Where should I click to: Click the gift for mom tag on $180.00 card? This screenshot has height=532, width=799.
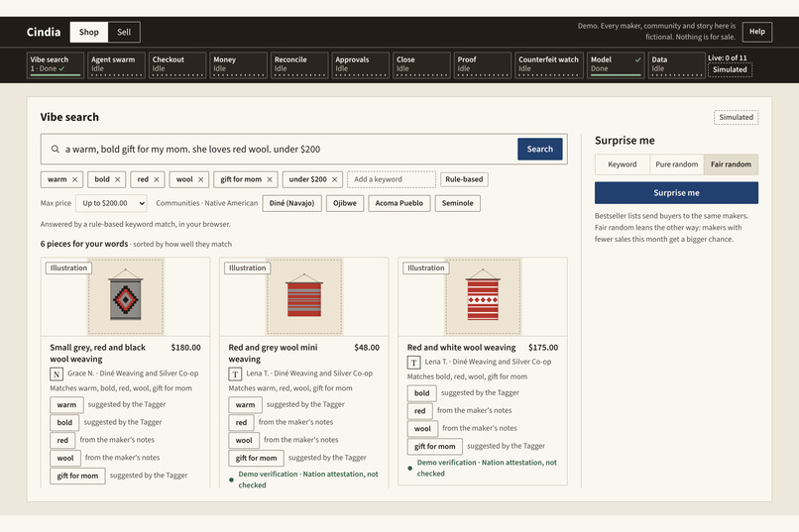(x=77, y=476)
